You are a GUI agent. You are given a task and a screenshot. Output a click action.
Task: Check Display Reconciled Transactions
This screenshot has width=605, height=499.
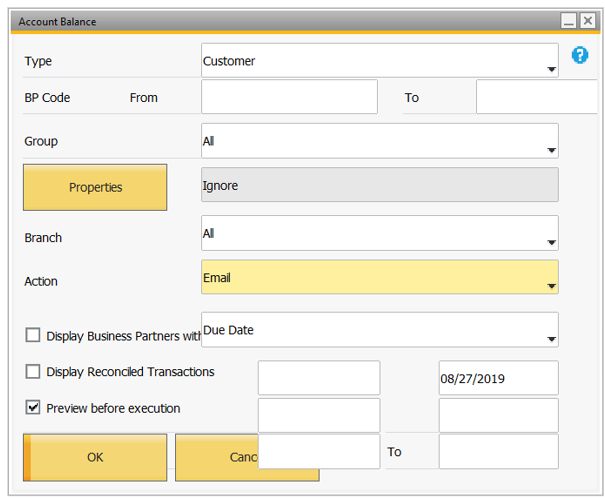point(33,371)
